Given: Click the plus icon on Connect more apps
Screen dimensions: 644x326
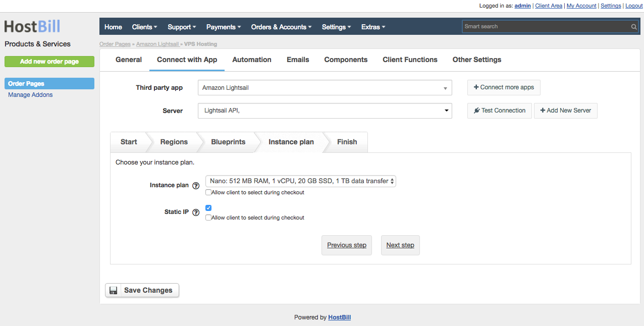Looking at the screenshot, I should pyautogui.click(x=476, y=87).
